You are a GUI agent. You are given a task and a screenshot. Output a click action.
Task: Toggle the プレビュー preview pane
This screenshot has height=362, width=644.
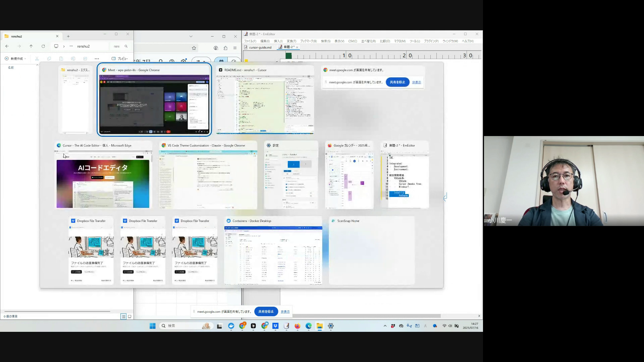click(120, 59)
